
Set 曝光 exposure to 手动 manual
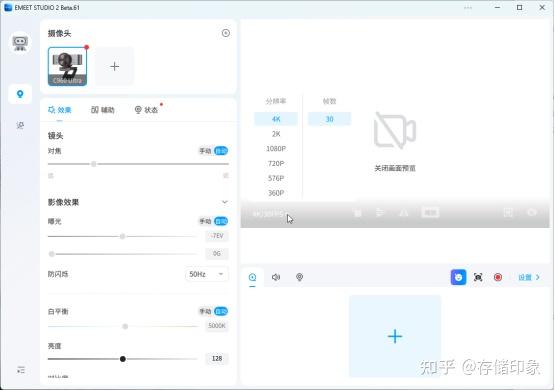point(205,221)
